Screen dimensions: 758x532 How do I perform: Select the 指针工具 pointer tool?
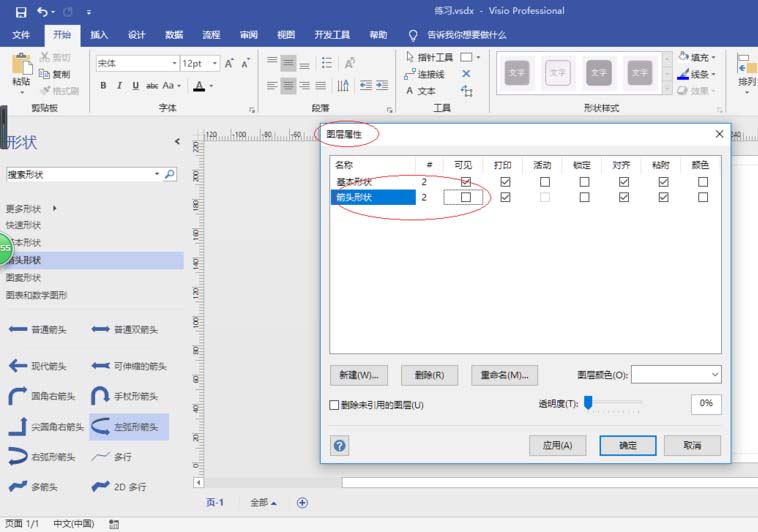point(430,58)
